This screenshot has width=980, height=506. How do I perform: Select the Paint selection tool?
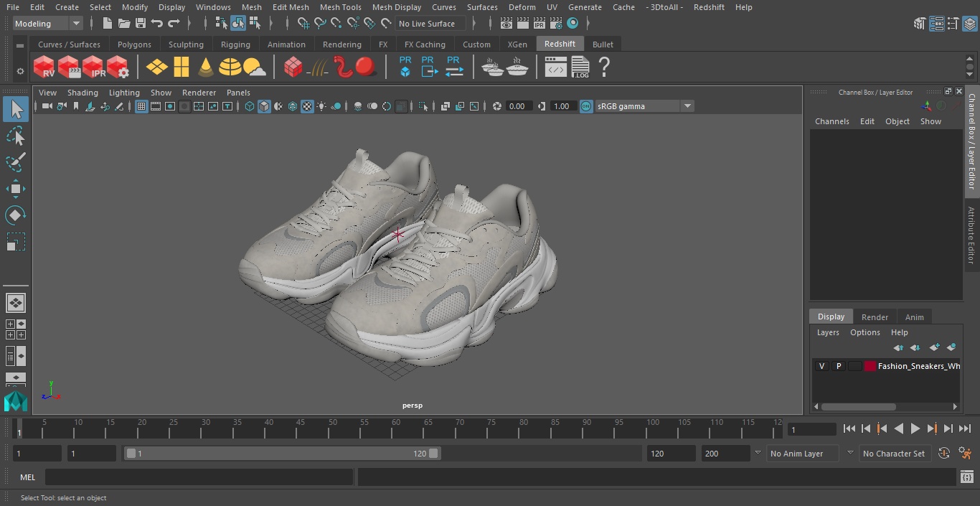(15, 162)
